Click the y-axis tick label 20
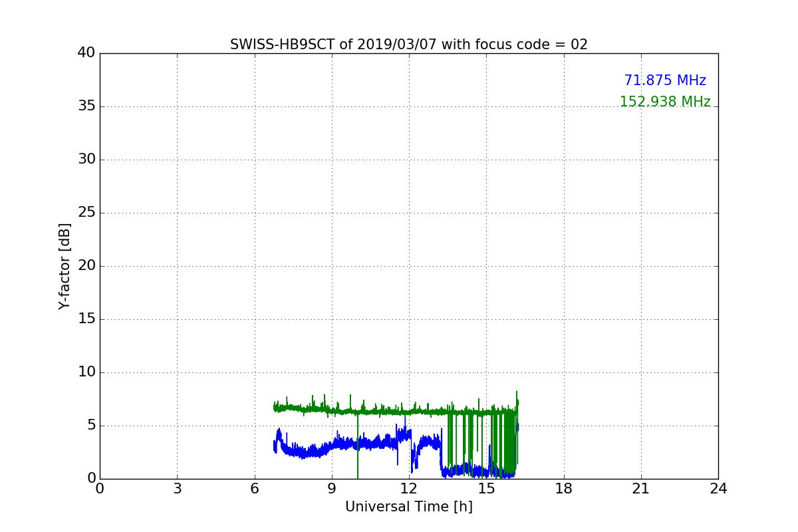798x532 pixels. (x=86, y=266)
